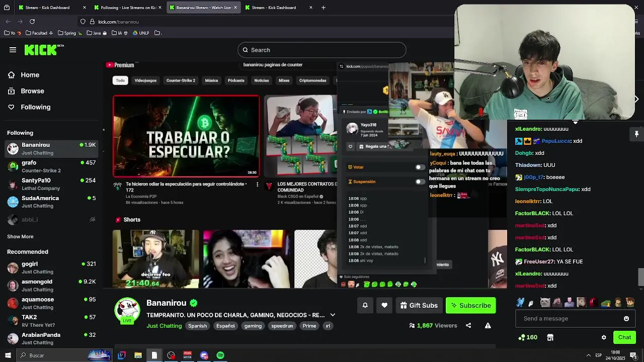
Task: Report the stream via warning icon
Action: click(x=488, y=325)
